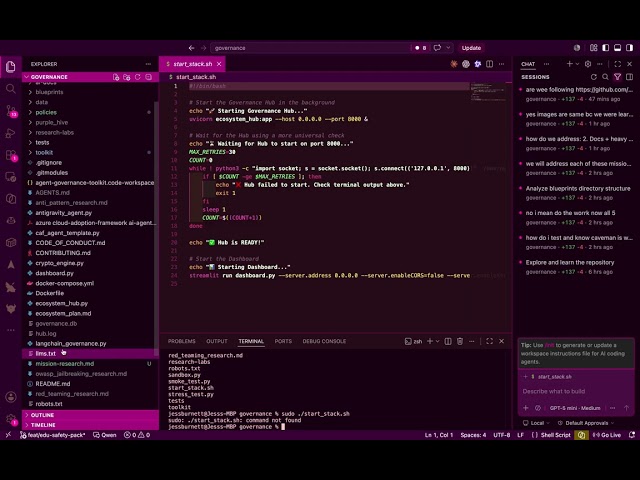Open editor more actions menu
Image resolution: width=640 pixels, height=480 pixels.
tap(501, 64)
